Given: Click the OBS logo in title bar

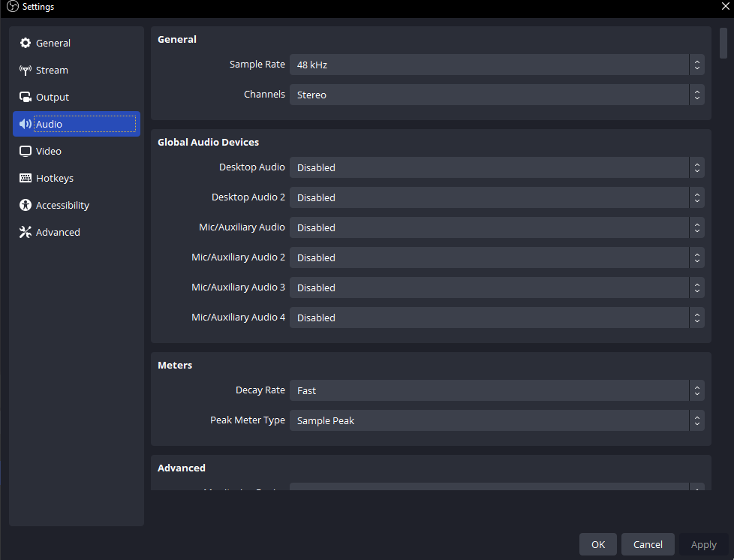Looking at the screenshot, I should 13,7.
